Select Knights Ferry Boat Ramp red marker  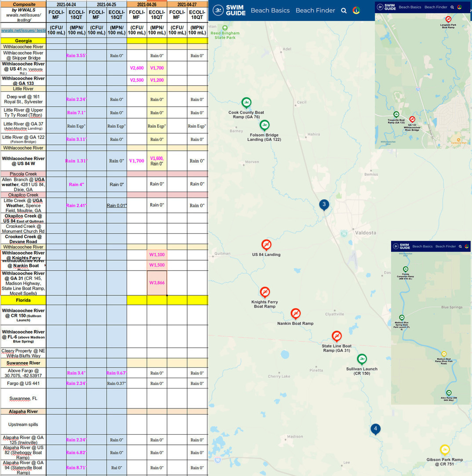(265, 292)
